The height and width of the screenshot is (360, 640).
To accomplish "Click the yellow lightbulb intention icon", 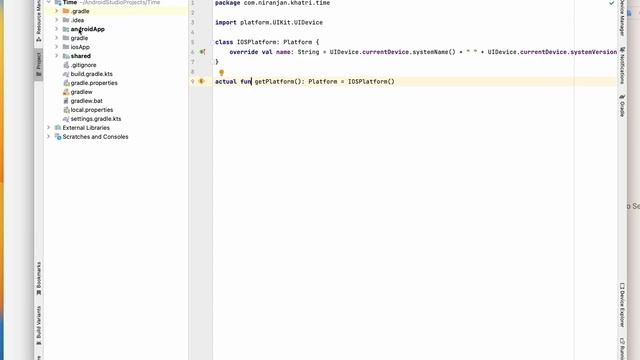I will tap(221, 73).
